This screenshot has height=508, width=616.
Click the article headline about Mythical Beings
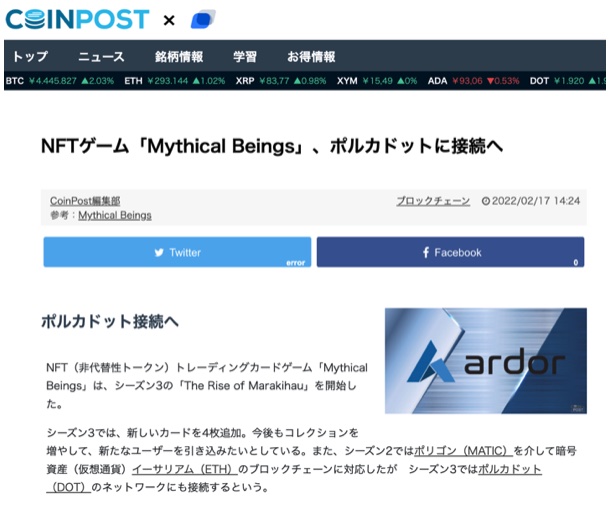point(272,146)
